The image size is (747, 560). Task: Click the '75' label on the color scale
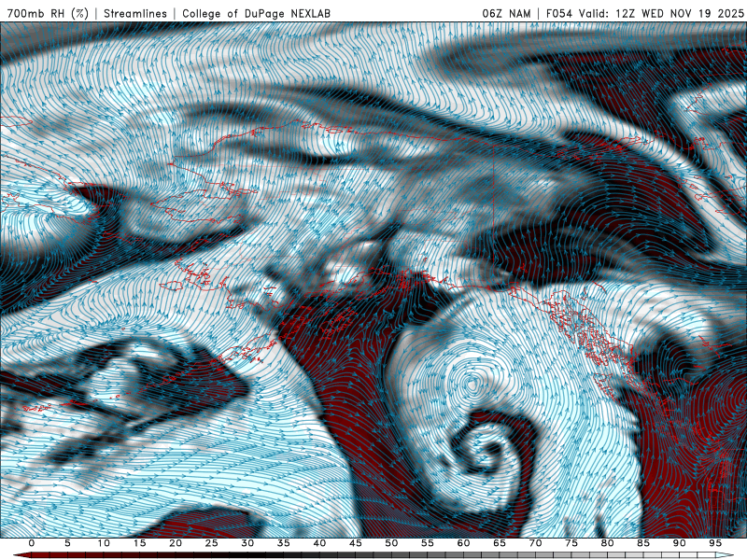tap(571, 543)
